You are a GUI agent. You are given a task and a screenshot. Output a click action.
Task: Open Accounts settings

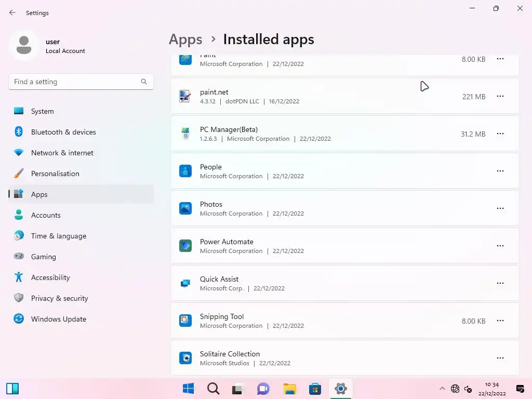(81, 215)
